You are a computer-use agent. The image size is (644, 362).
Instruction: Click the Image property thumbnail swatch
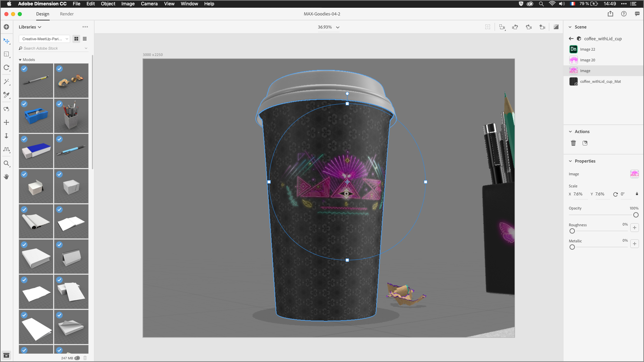point(635,174)
